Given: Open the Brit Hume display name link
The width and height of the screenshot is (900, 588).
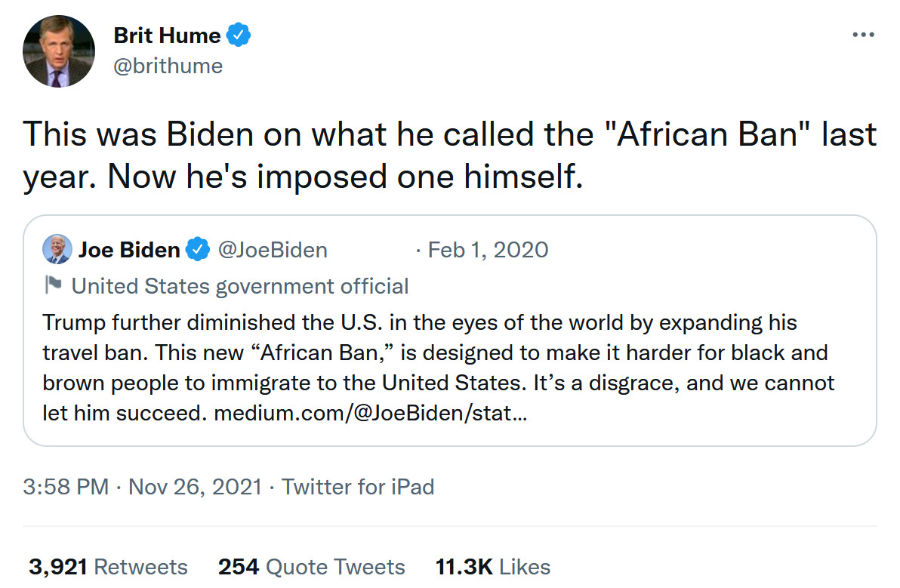Looking at the screenshot, I should tap(167, 35).
